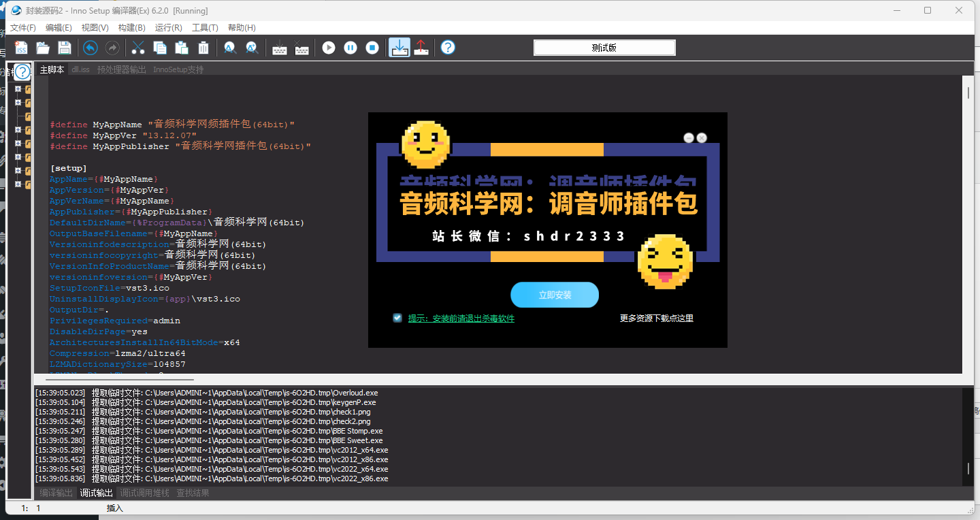Expand the bottommost node in the sidebar tree
Image resolution: width=980 pixels, height=520 pixels.
click(x=18, y=184)
